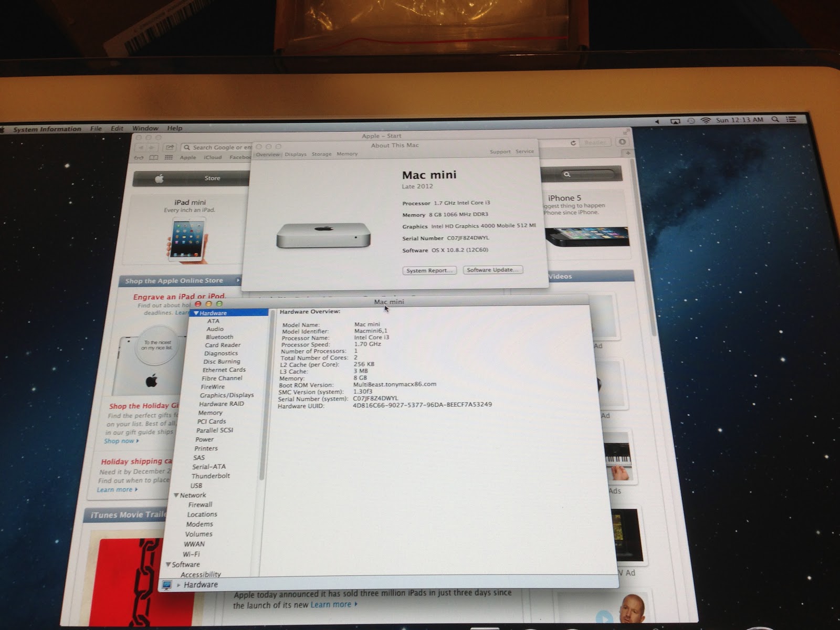Open Notification Center list icon
840x630 pixels.
(x=791, y=120)
